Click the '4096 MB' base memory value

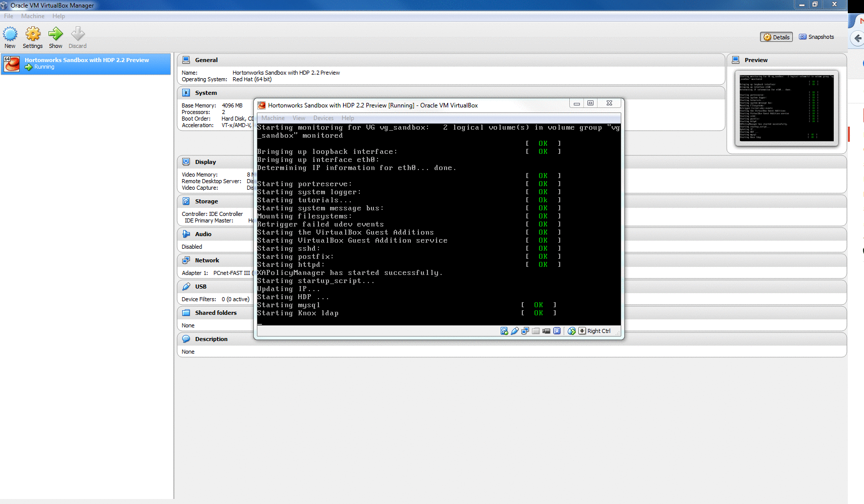point(232,105)
